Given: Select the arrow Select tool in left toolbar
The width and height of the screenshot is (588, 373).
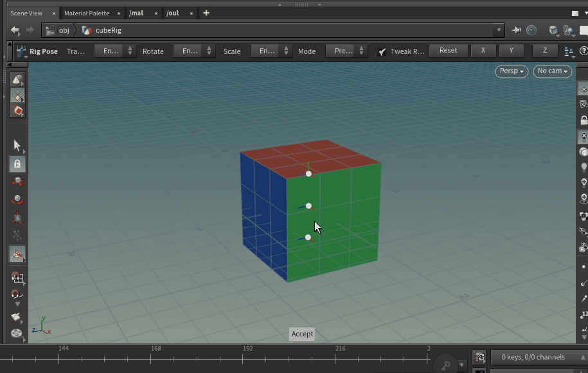Looking at the screenshot, I should (x=17, y=146).
